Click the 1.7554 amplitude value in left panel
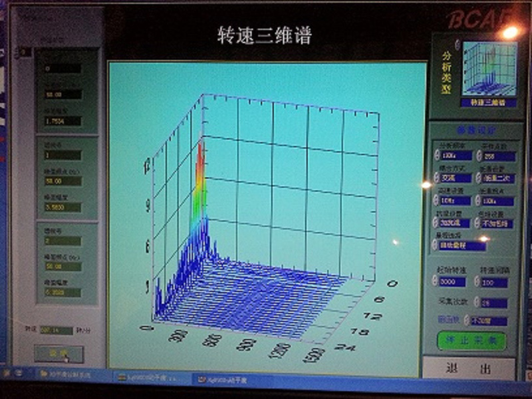 point(63,121)
